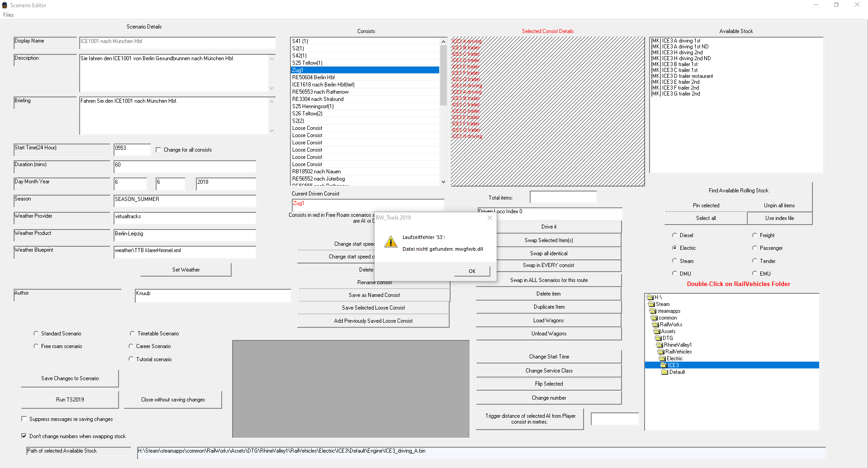
Task: Click the Start Time input field
Action: (x=132, y=149)
